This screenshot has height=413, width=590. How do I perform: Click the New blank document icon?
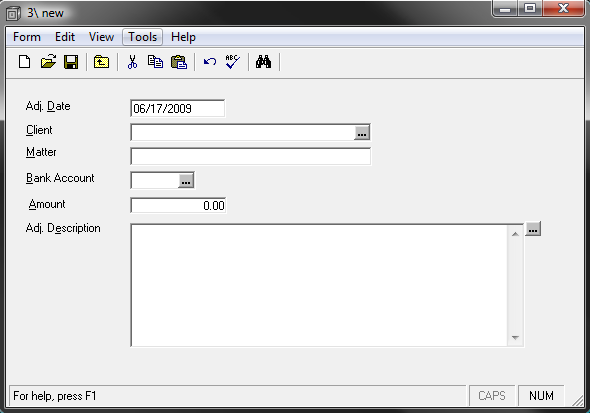[25, 62]
